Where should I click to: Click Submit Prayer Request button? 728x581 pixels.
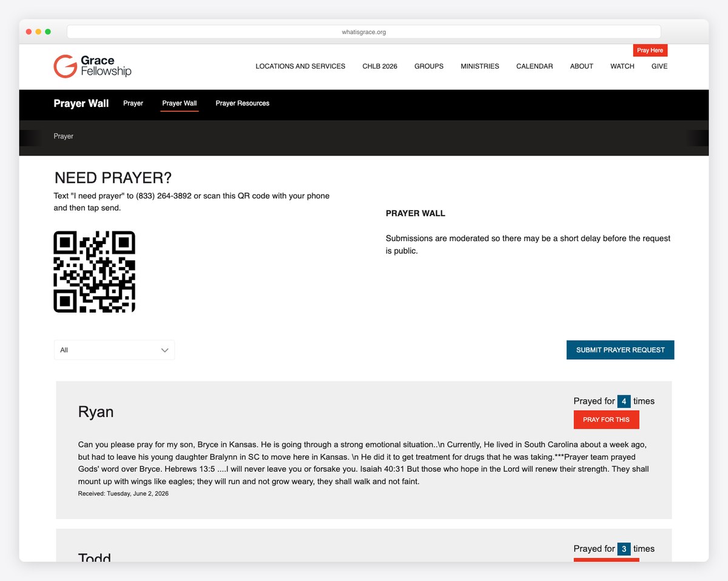620,350
